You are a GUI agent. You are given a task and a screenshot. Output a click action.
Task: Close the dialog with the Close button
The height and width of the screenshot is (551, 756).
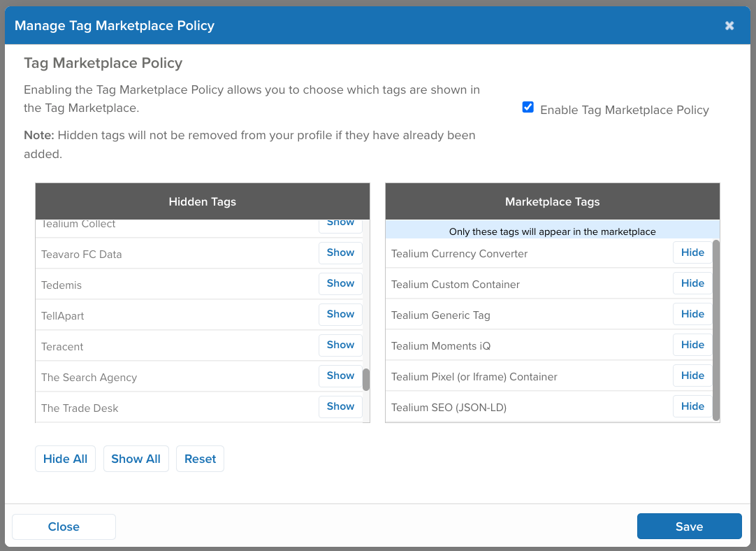[64, 527]
